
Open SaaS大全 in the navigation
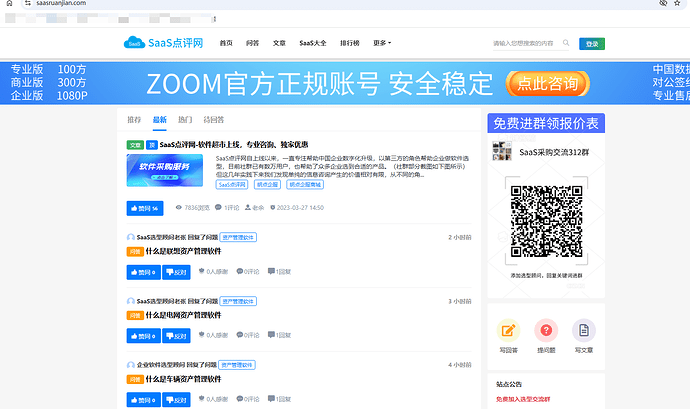coord(313,43)
